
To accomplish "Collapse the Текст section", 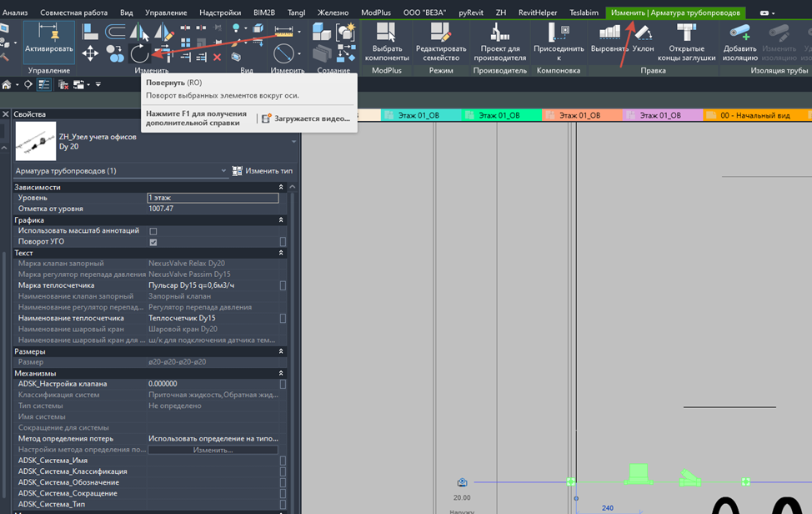I will click(x=281, y=253).
